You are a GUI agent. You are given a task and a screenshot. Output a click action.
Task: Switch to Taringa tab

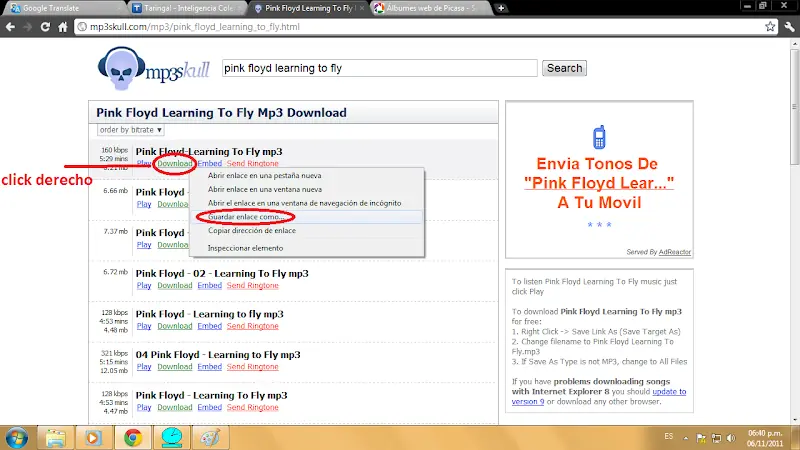tap(184, 8)
